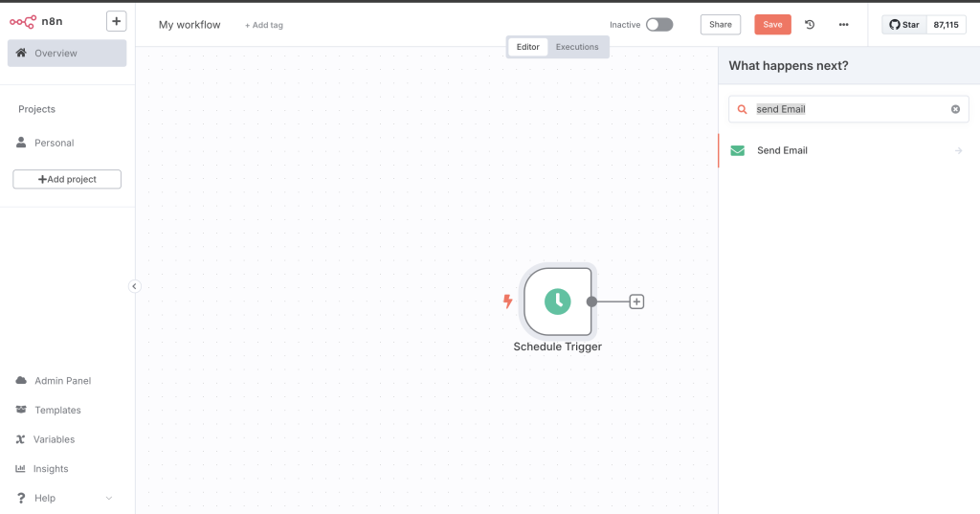The width and height of the screenshot is (980, 514).
Task: Click the GitHub Star button
Action: tap(904, 25)
